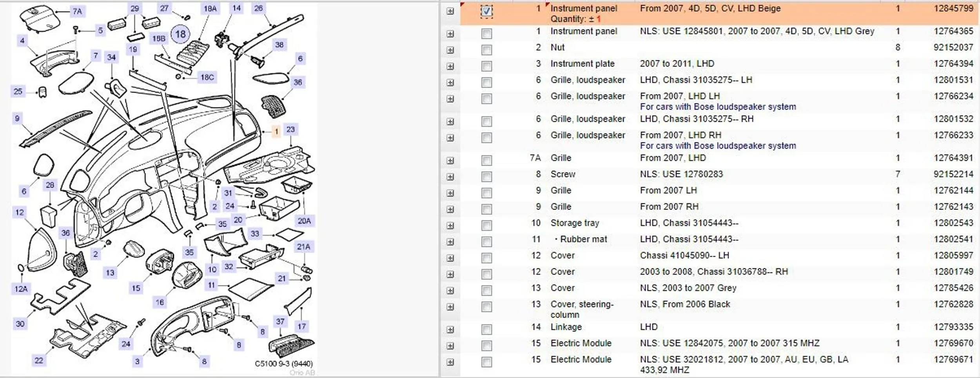980x378 pixels.
Task: Click part number 12766233
Action: tap(953, 135)
